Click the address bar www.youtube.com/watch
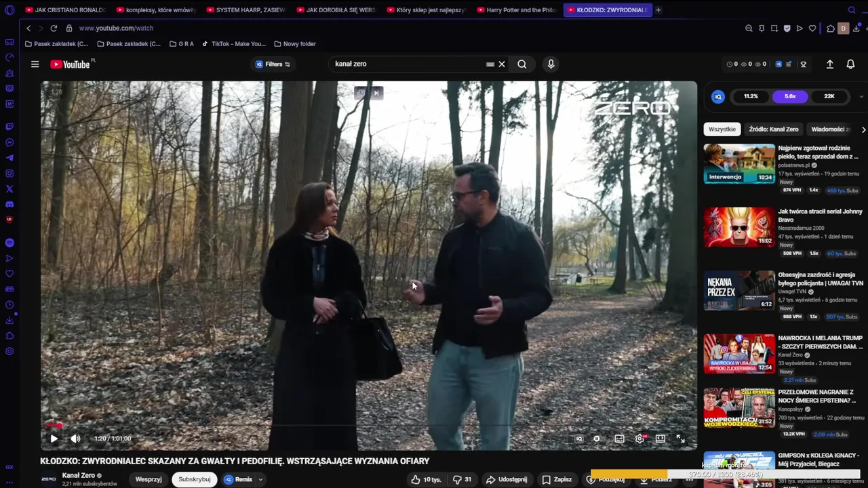Viewport: 868px width, 488px height. pos(116,28)
